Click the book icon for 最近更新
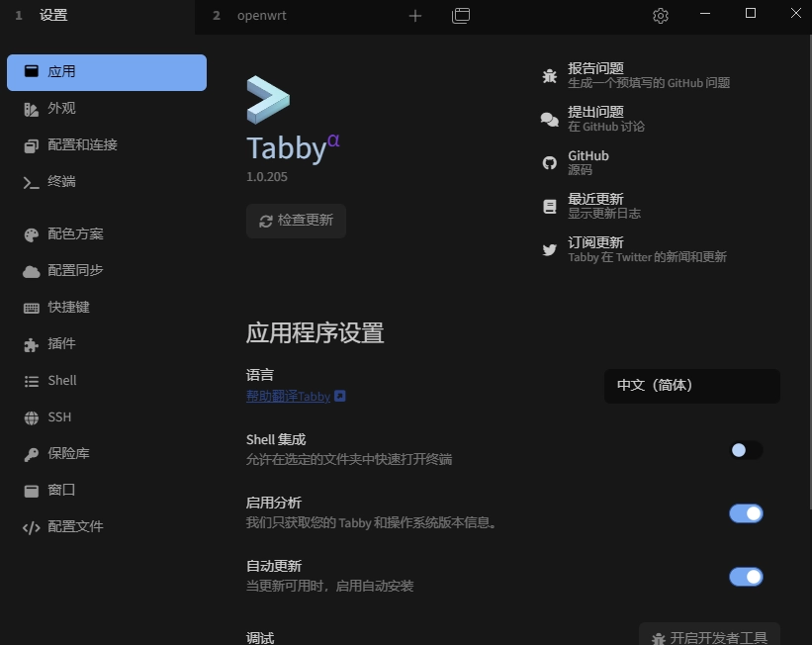Viewport: 812px width, 645px height. (550, 206)
